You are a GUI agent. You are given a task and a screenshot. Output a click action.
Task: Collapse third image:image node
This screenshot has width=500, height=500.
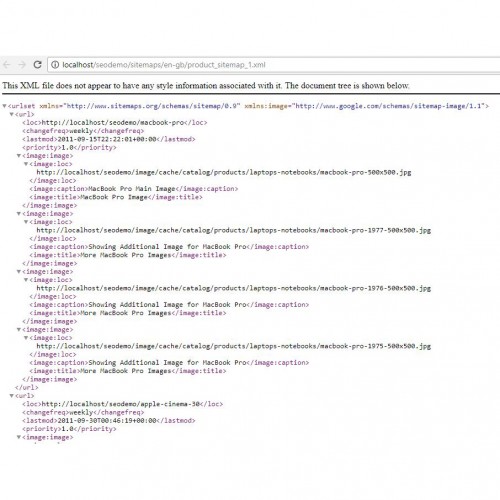[19, 272]
